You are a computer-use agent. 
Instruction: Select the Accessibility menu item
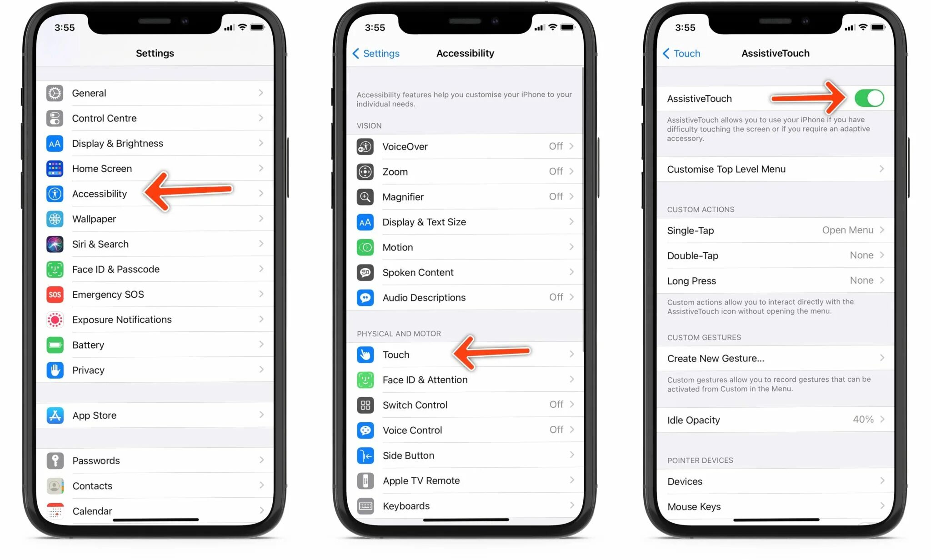pyautogui.click(x=99, y=194)
